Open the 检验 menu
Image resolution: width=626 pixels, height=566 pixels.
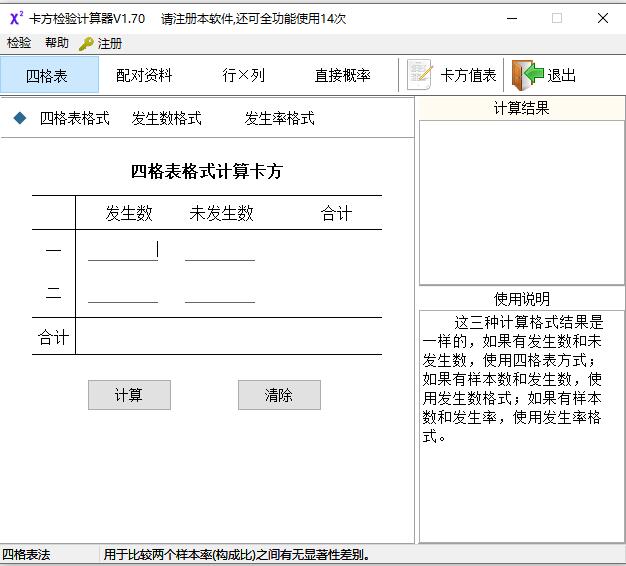(19, 43)
